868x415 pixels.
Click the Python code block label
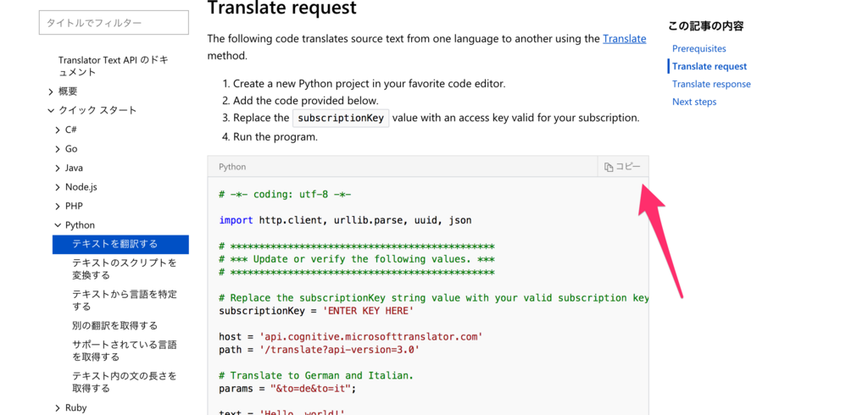(232, 167)
